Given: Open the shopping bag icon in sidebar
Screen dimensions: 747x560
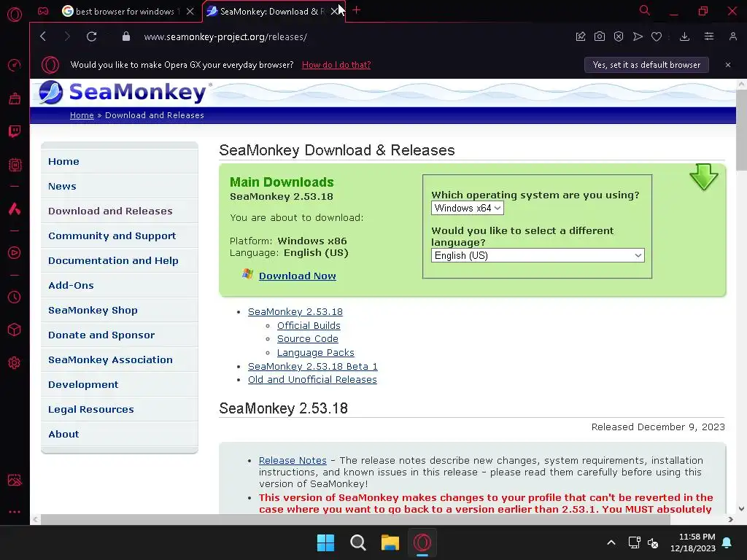Looking at the screenshot, I should [x=15, y=98].
